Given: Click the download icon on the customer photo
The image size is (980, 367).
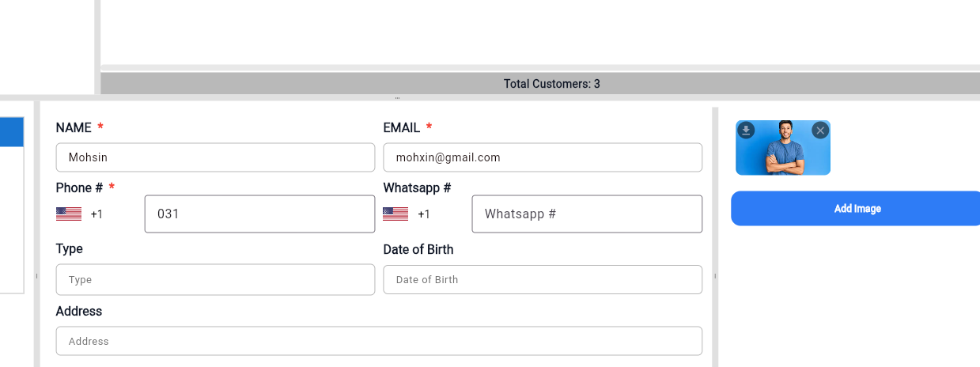Looking at the screenshot, I should (x=746, y=131).
